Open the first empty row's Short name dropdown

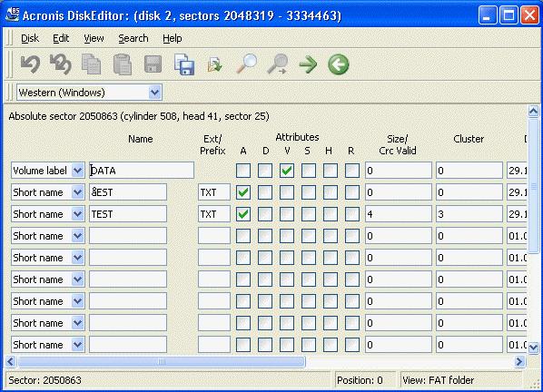[x=77, y=236]
